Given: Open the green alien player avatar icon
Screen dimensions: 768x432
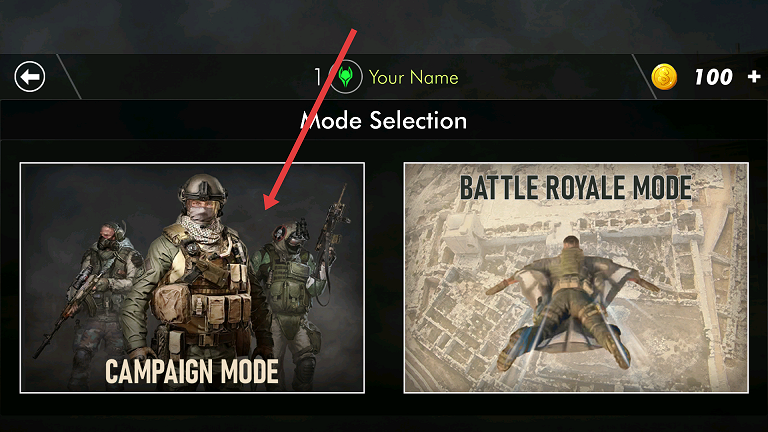Looking at the screenshot, I should click(346, 76).
